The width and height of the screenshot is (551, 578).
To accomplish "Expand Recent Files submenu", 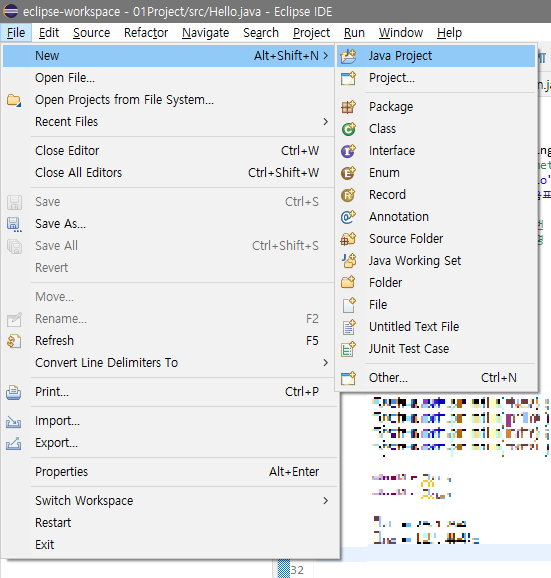I will point(325,122).
